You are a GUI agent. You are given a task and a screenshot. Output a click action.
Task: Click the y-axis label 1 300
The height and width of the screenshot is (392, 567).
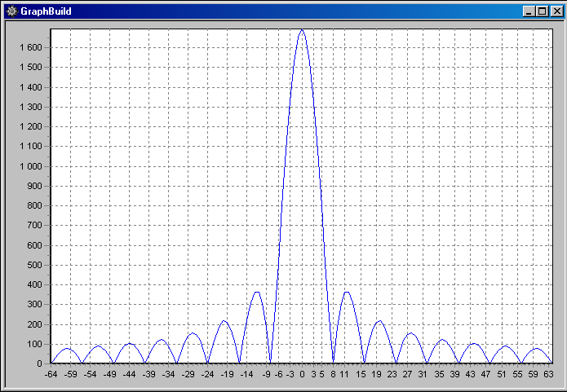click(x=31, y=107)
